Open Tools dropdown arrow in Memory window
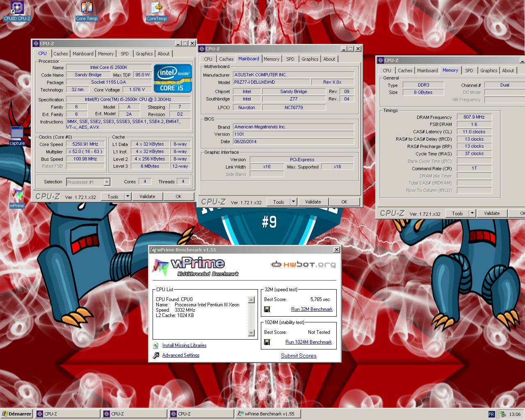The height and width of the screenshot is (420, 525). tap(472, 213)
